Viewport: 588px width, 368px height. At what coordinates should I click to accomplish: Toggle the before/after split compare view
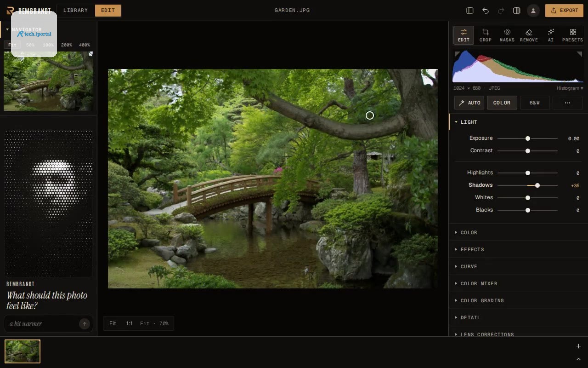[x=517, y=10]
